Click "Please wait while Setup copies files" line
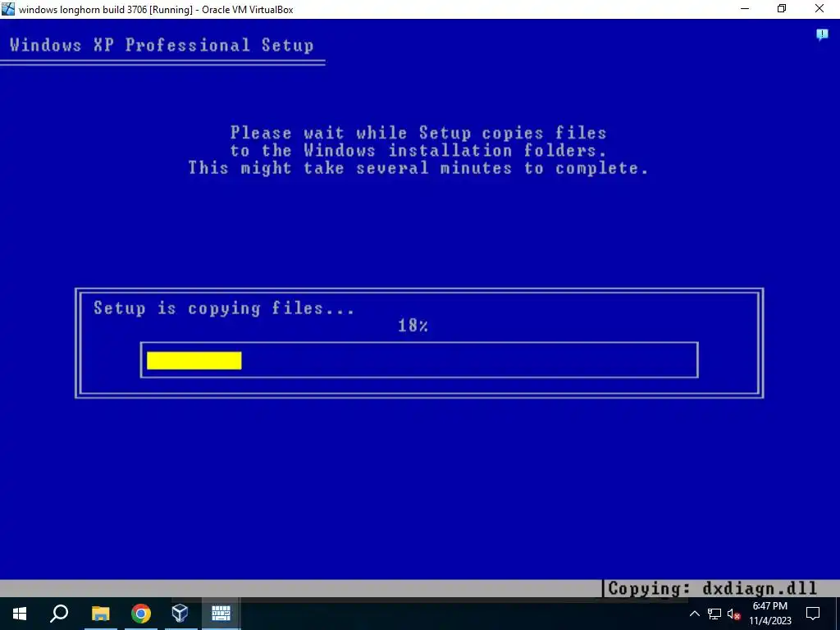 click(418, 132)
